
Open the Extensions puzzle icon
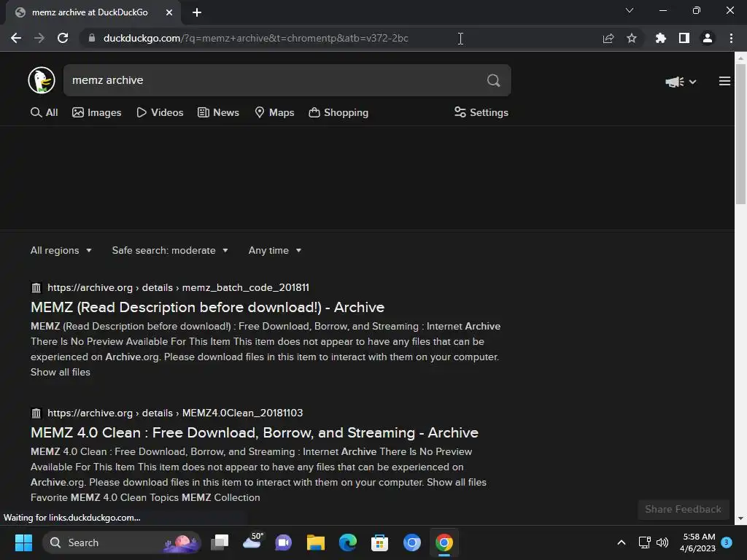[660, 38]
